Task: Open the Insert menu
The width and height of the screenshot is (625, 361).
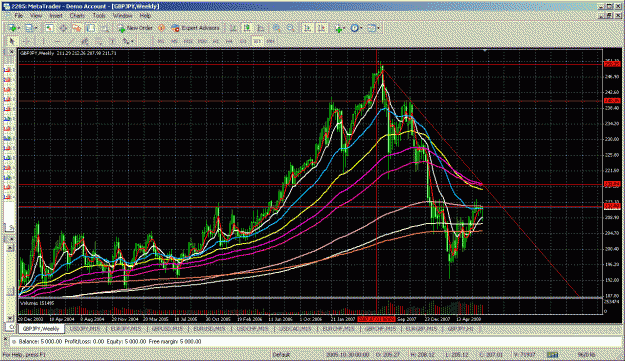Action: 56,16
